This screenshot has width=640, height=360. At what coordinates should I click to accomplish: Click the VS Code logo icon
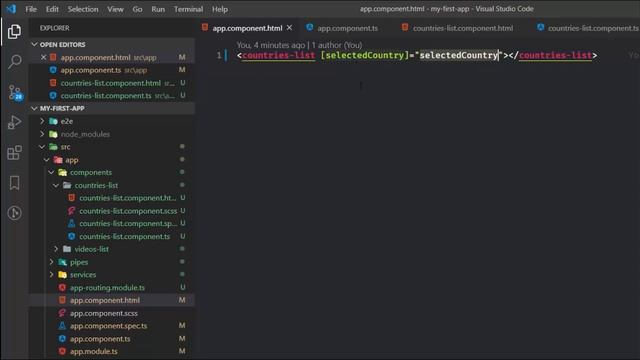pyautogui.click(x=11, y=9)
